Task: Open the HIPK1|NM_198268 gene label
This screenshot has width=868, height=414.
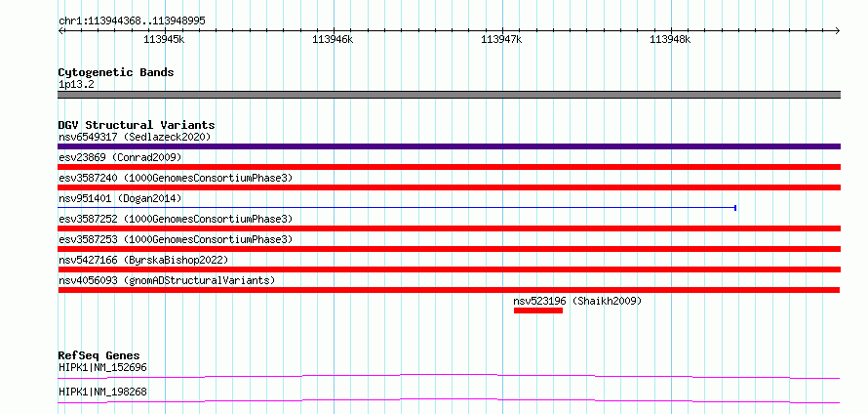Action: point(103,392)
